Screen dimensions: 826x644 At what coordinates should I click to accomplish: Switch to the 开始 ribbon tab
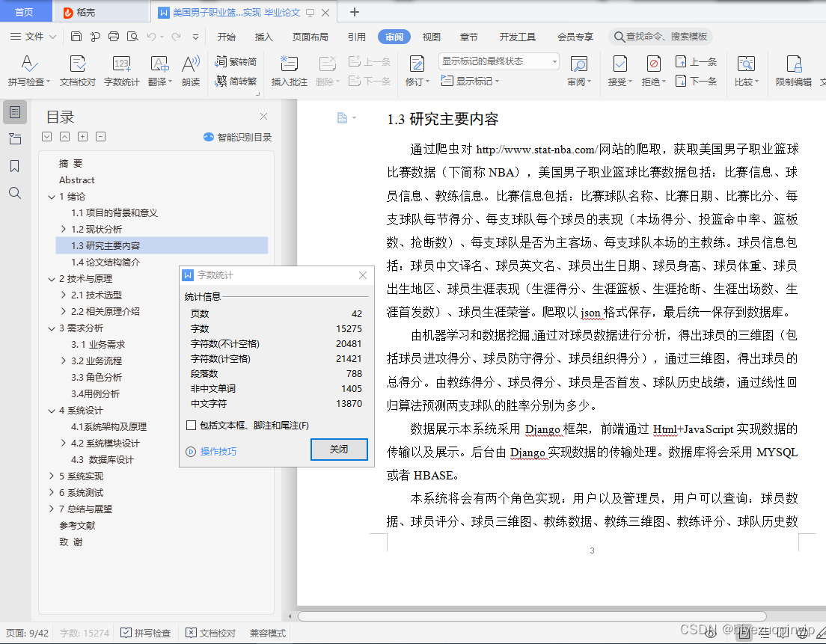[227, 37]
